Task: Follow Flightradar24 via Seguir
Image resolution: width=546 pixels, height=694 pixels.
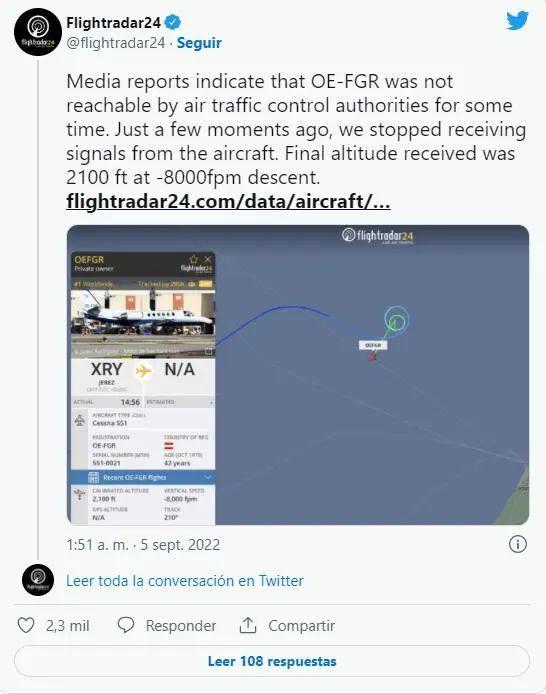Action: pos(199,43)
